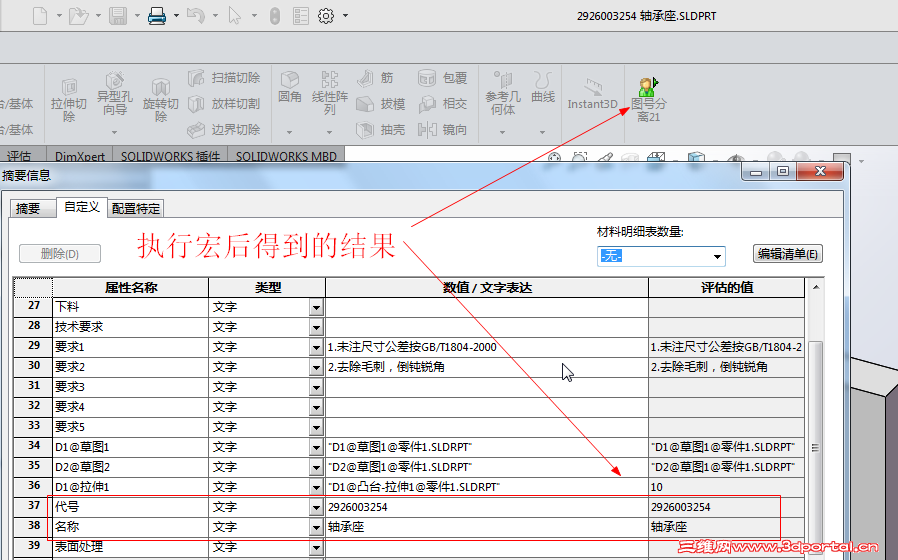Open type dropdown for 下料 row
898x560 pixels.
[x=316, y=307]
